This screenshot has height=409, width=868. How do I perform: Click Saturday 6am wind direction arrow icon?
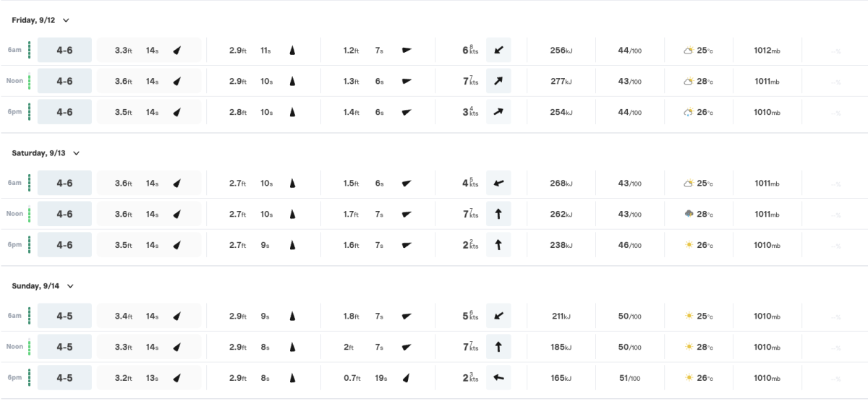coord(498,184)
